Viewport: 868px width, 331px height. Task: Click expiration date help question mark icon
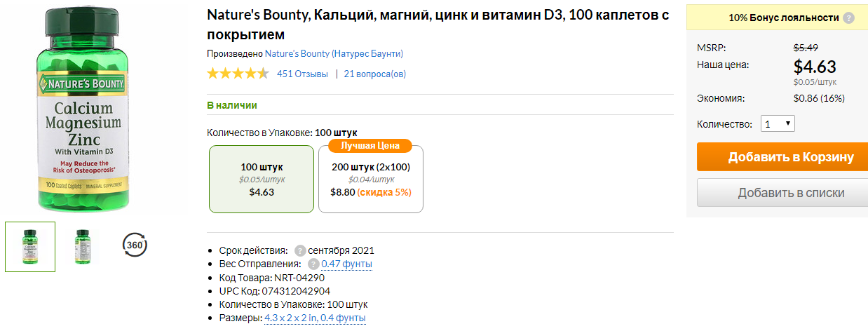point(300,250)
